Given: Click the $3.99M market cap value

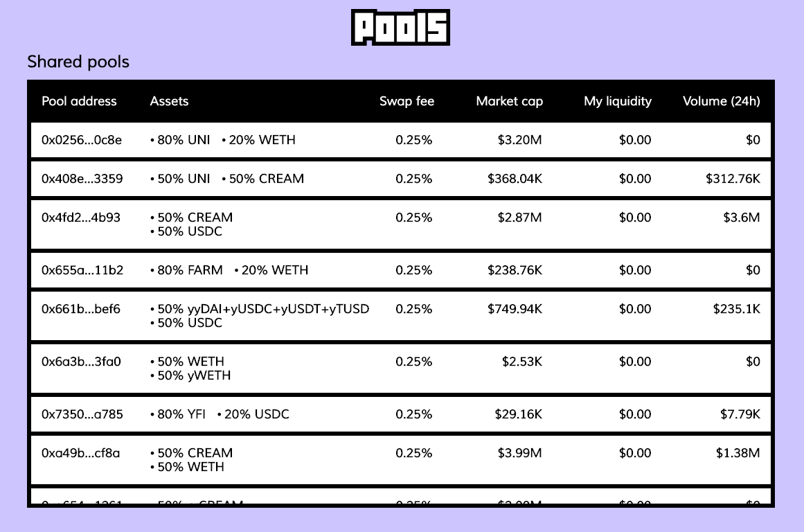Looking at the screenshot, I should tap(519, 453).
